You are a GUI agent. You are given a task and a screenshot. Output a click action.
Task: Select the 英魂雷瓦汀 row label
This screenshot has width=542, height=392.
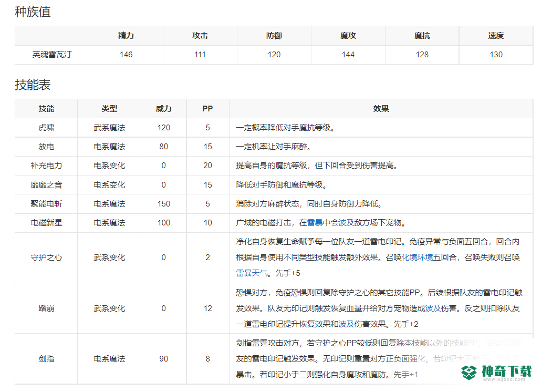(52, 55)
